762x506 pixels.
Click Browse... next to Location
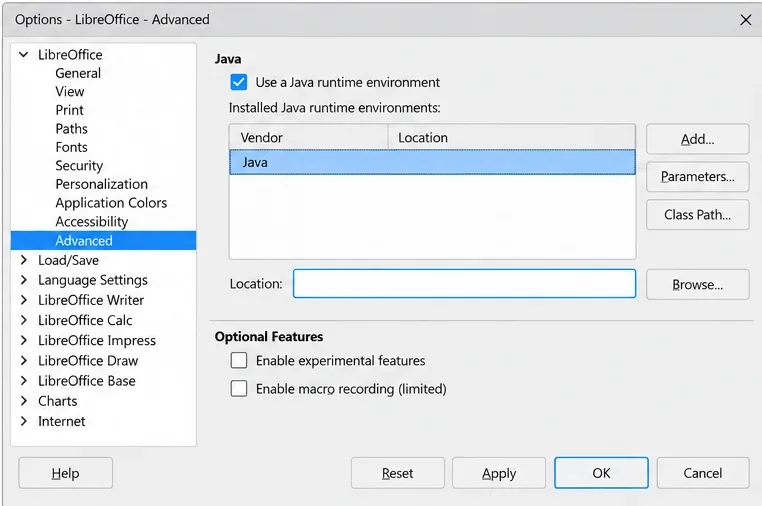[x=697, y=284]
